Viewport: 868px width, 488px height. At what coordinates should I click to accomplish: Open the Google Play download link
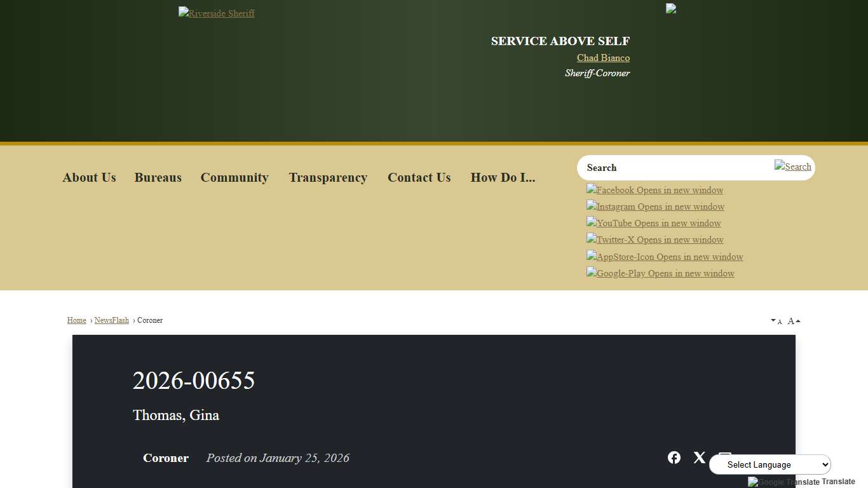[660, 273]
